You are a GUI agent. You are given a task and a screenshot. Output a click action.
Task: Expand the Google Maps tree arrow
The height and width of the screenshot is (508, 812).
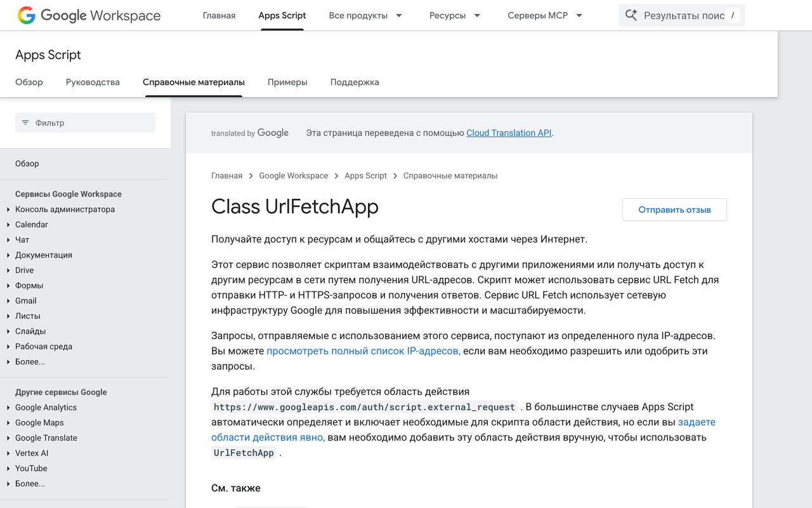tap(8, 423)
